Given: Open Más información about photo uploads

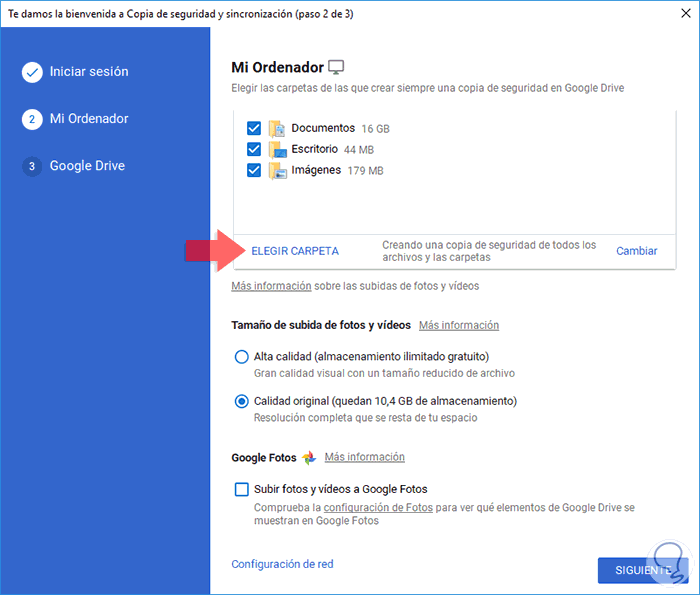Looking at the screenshot, I should (271, 286).
